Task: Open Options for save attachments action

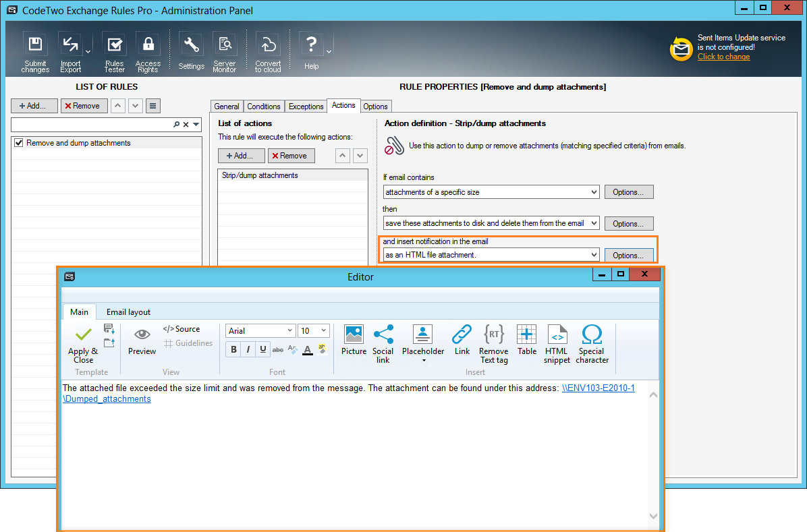Action: [x=629, y=224]
